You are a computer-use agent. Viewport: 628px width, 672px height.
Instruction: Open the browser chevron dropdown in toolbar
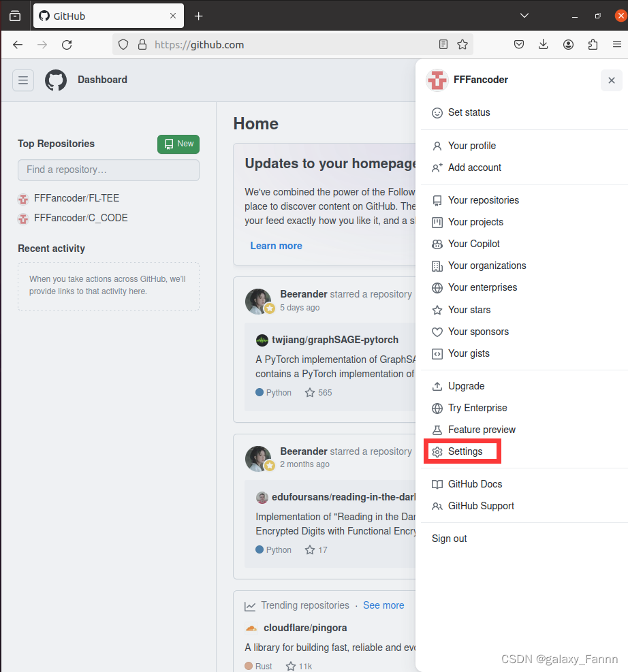524,15
